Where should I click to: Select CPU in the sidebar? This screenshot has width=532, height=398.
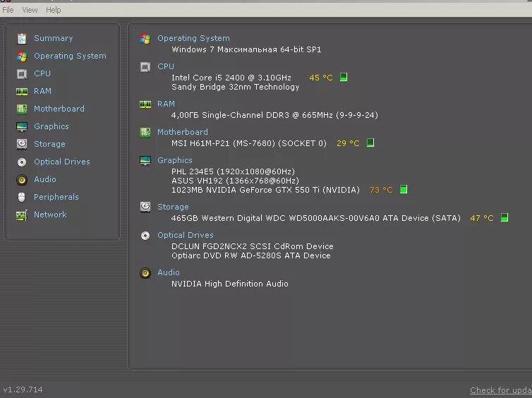pyautogui.click(x=42, y=73)
